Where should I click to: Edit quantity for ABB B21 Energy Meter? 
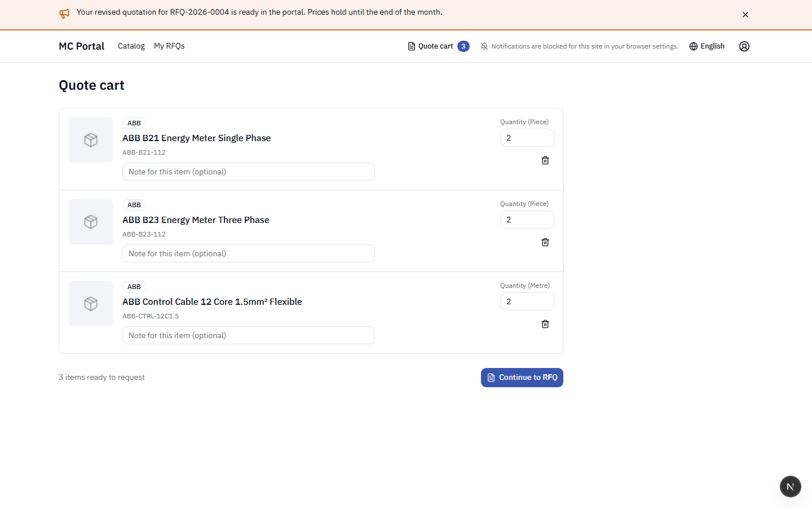[x=527, y=138]
